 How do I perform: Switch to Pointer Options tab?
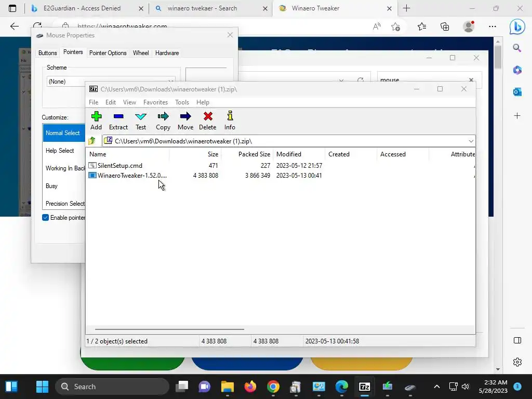tap(108, 53)
